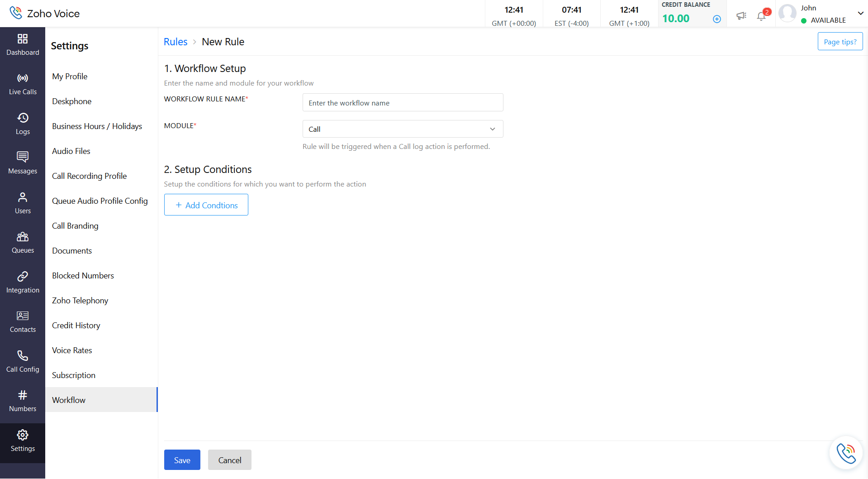Click the EST (-4:00) clock
868x479 pixels.
pyautogui.click(x=572, y=16)
